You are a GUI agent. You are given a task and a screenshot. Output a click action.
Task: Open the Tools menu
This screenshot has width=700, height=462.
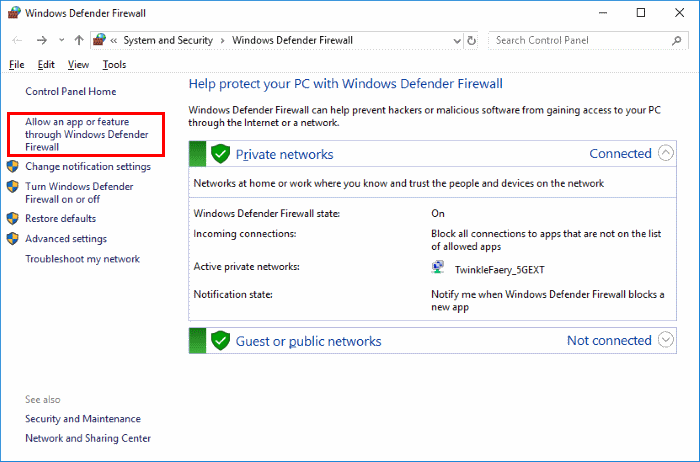click(114, 64)
